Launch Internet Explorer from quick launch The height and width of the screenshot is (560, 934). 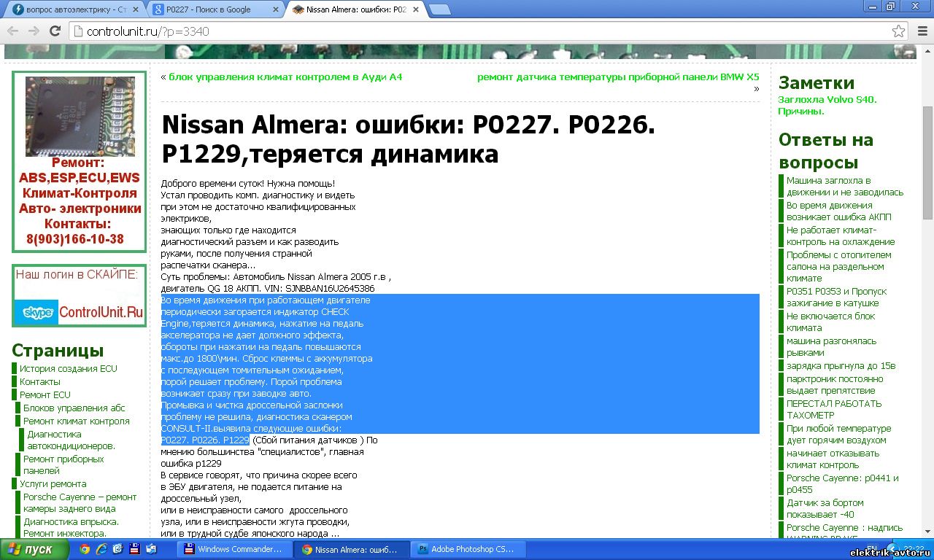[x=101, y=549]
